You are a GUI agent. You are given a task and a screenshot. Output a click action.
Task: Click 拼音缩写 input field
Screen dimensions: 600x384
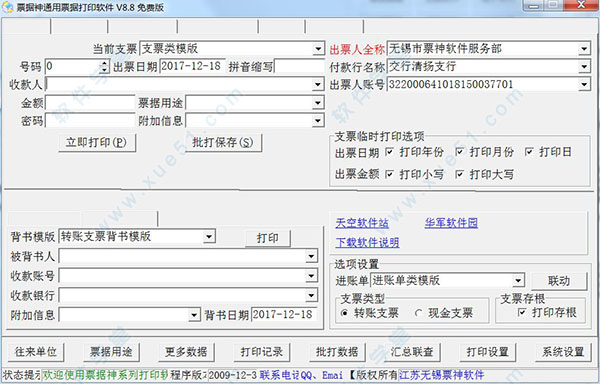(299, 67)
